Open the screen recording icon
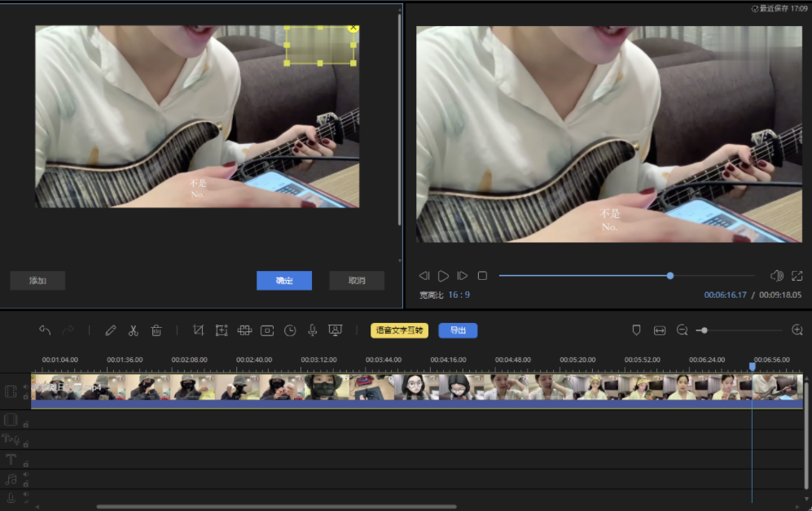 coord(336,330)
